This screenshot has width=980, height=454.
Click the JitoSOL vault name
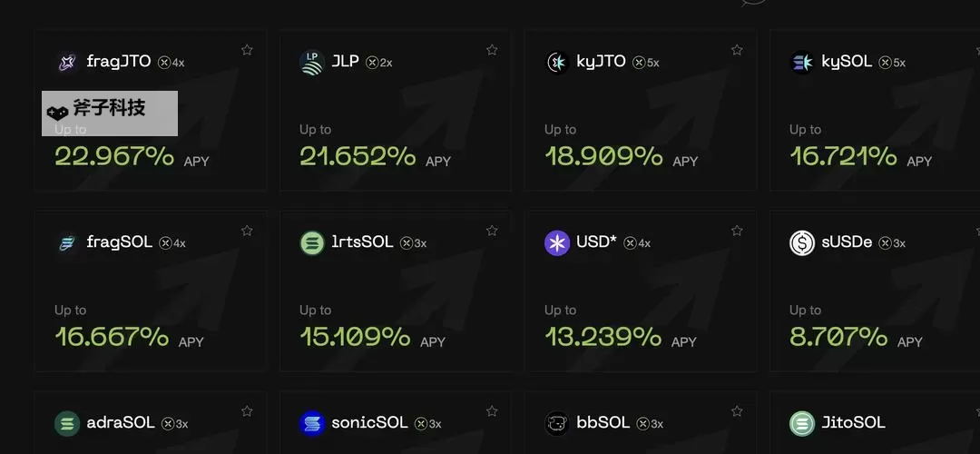pyautogui.click(x=852, y=423)
